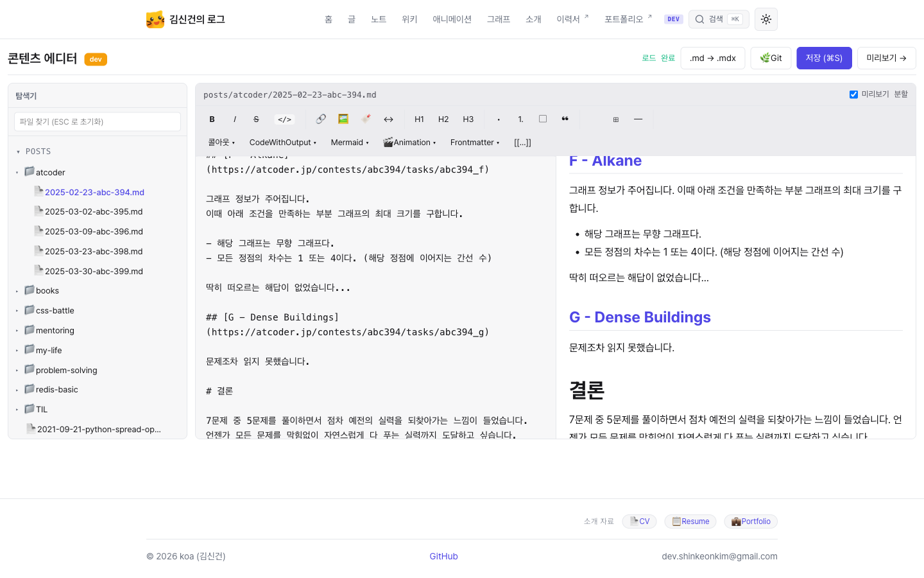Click the 미리보기 → button

pyautogui.click(x=886, y=58)
